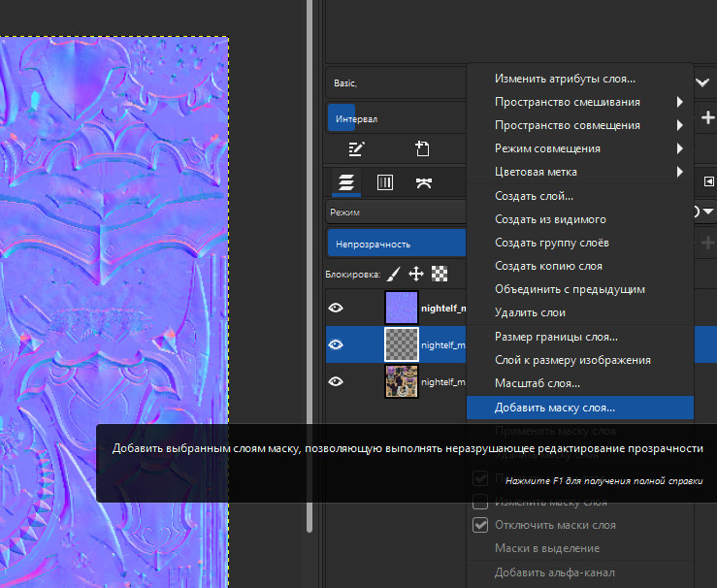Toggle the 'Отключить маски слоя' checkbox
Viewport: 717px width, 588px height.
(480, 525)
